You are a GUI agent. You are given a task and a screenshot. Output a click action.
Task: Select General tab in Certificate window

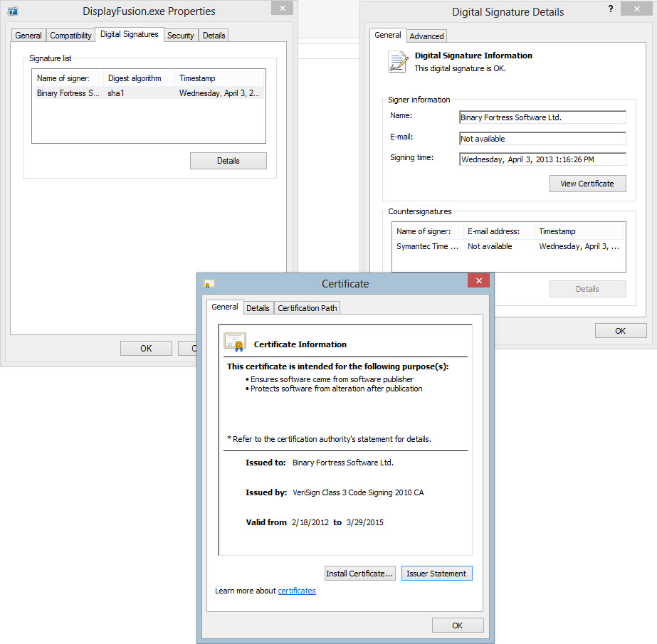225,307
